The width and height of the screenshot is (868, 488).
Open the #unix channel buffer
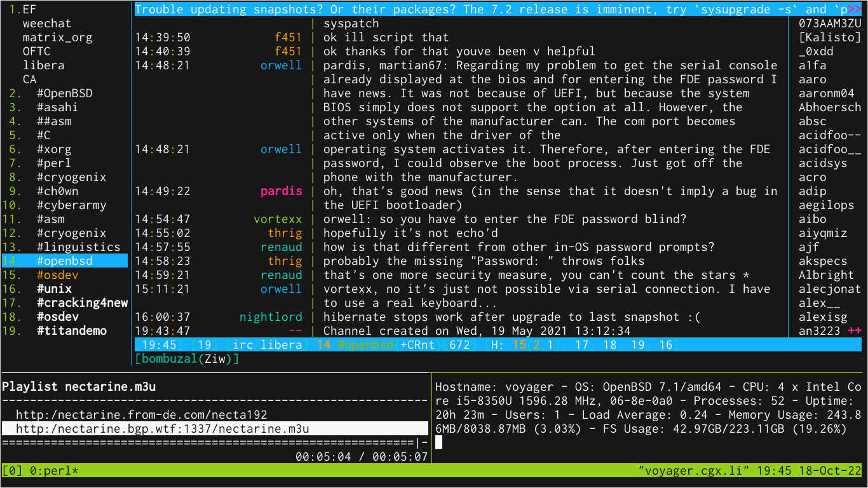pos(54,289)
